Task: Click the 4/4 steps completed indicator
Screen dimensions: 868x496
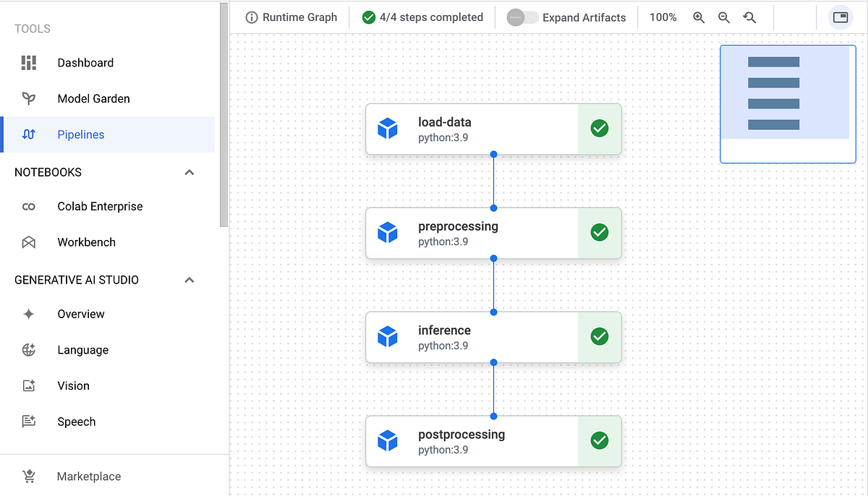Action: pos(422,17)
